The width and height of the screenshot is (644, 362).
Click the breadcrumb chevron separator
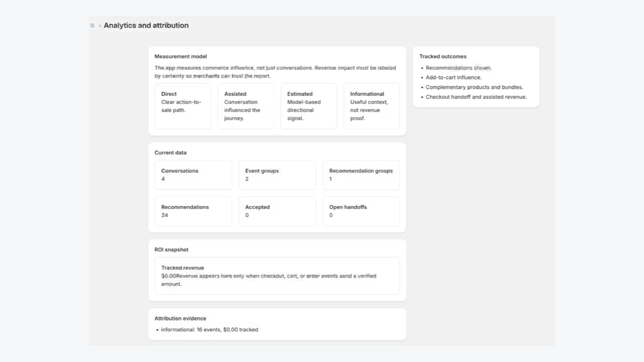coord(100,25)
